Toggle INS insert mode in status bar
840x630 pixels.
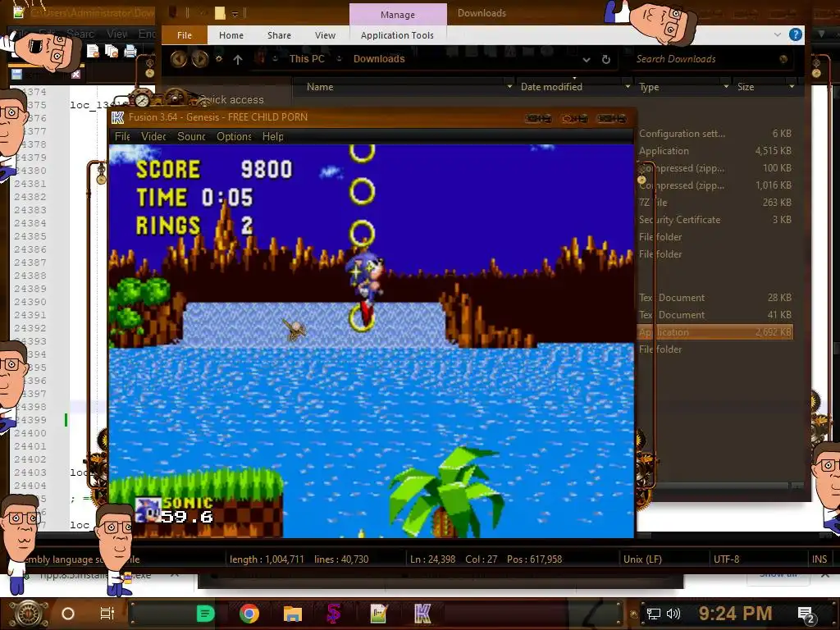tap(819, 559)
